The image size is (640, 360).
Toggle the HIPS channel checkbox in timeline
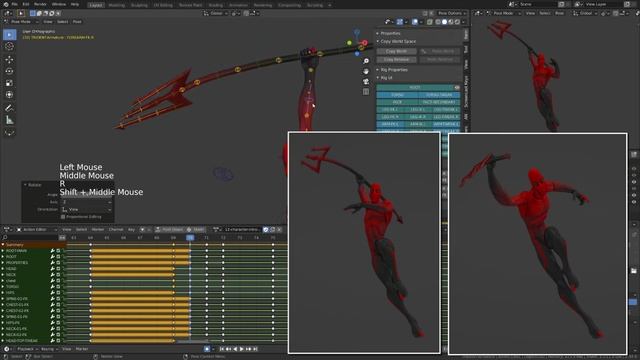click(58, 293)
